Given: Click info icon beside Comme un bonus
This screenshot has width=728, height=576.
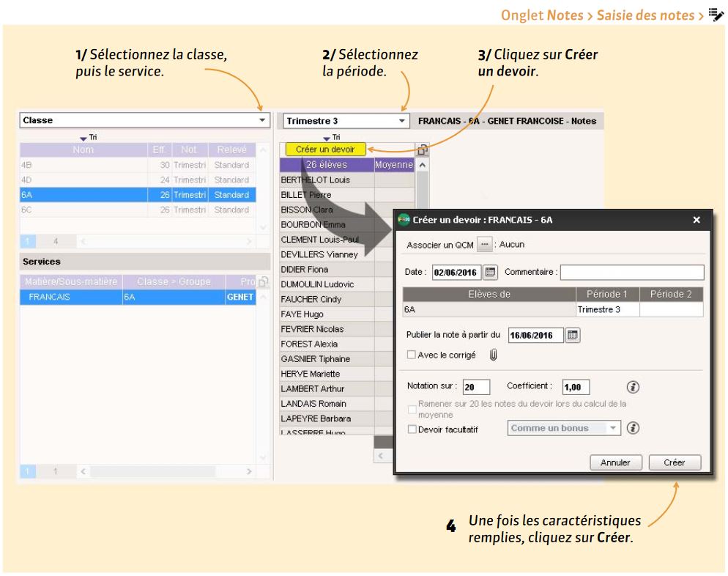Looking at the screenshot, I should point(633,428).
